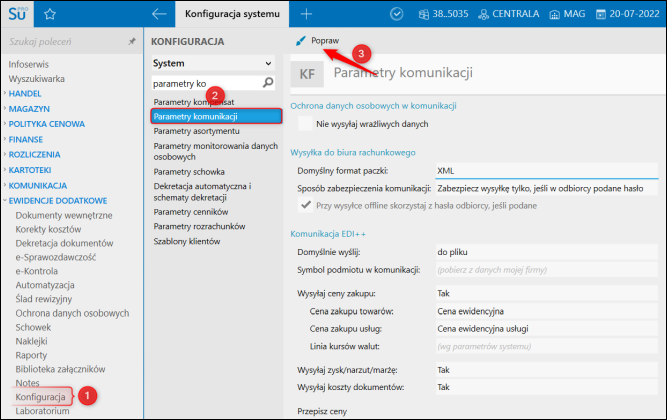Select Parametry monitorowania danych osobowych
The image size is (667, 420).
[x=216, y=151]
